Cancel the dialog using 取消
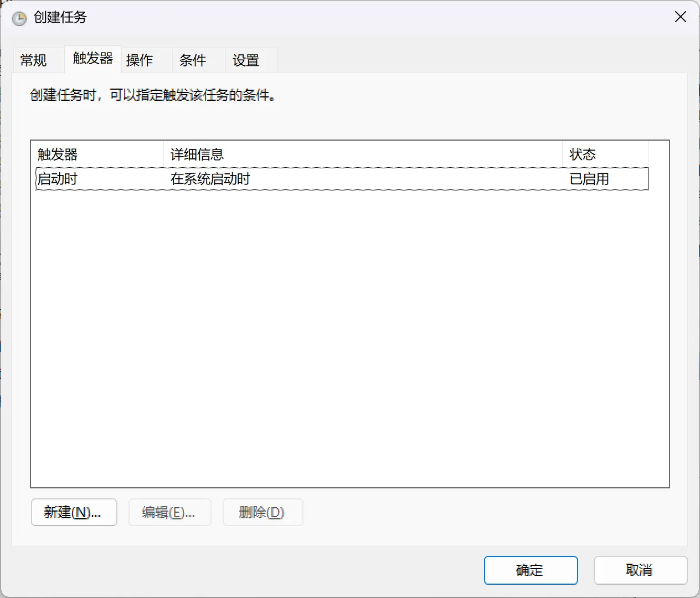Image resolution: width=700 pixels, height=598 pixels. [640, 570]
